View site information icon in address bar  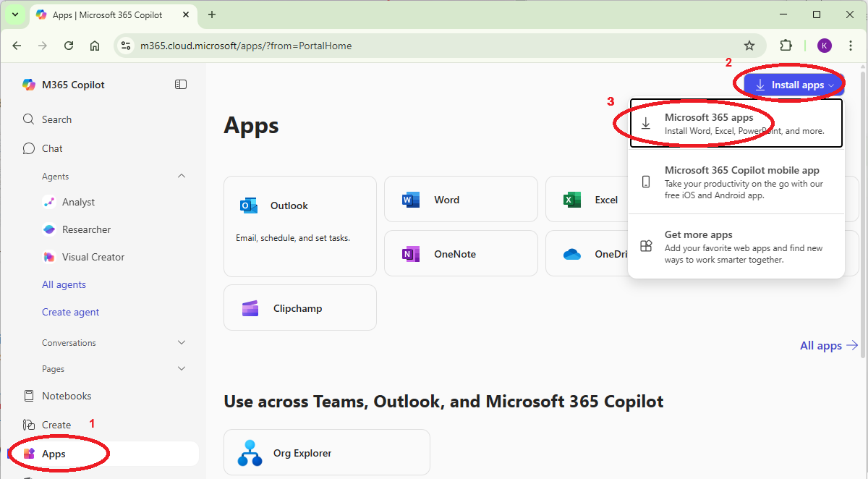click(x=126, y=46)
